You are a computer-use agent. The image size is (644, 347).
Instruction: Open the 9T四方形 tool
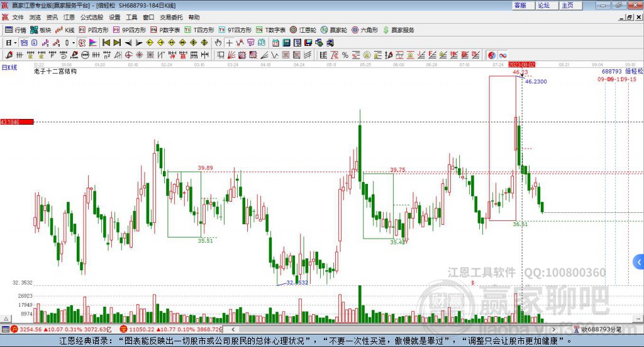tap(235, 30)
